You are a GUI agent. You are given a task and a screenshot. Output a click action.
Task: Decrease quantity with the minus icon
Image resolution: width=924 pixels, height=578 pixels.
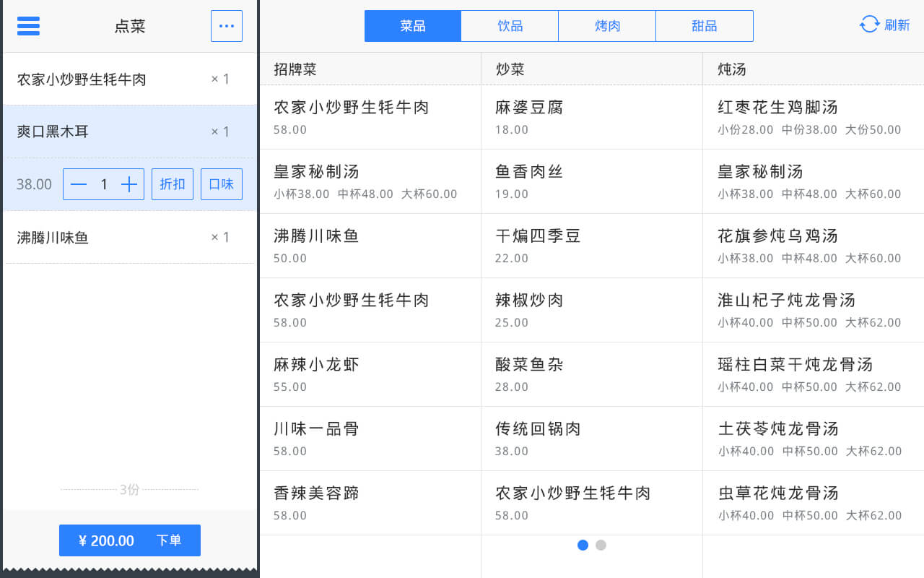[x=79, y=184]
